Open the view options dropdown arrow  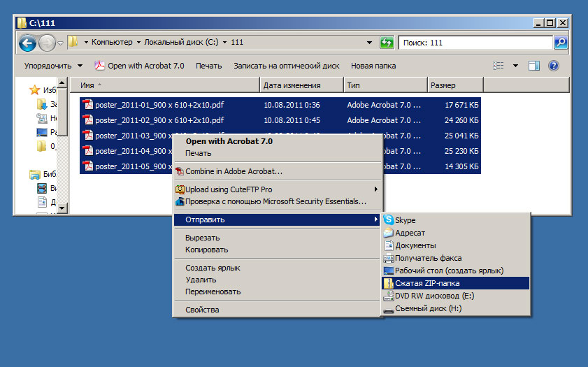point(515,66)
